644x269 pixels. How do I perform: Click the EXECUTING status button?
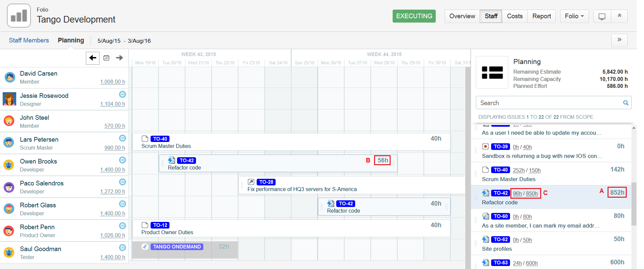414,16
